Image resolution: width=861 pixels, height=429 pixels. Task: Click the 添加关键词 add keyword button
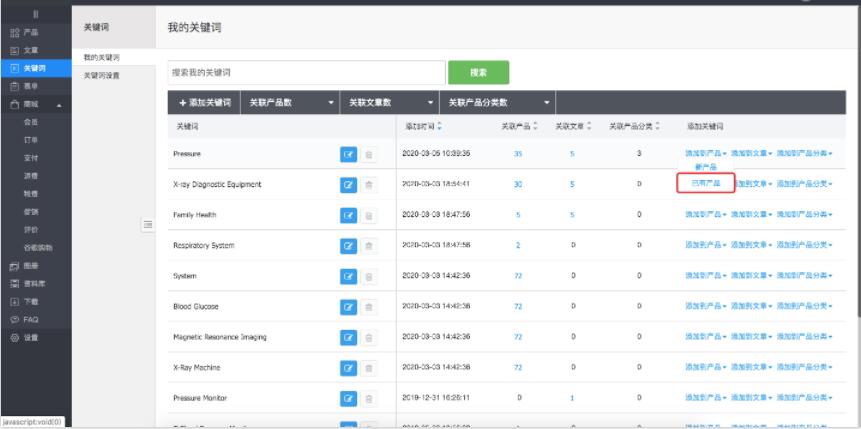click(x=204, y=102)
